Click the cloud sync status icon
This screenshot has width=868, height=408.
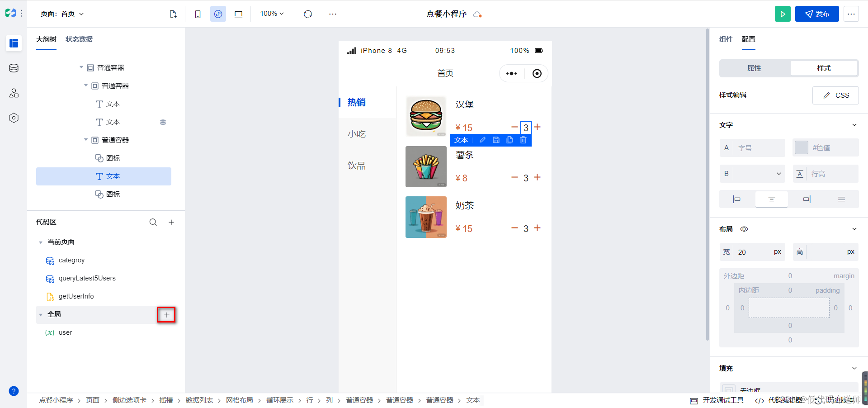tap(477, 14)
